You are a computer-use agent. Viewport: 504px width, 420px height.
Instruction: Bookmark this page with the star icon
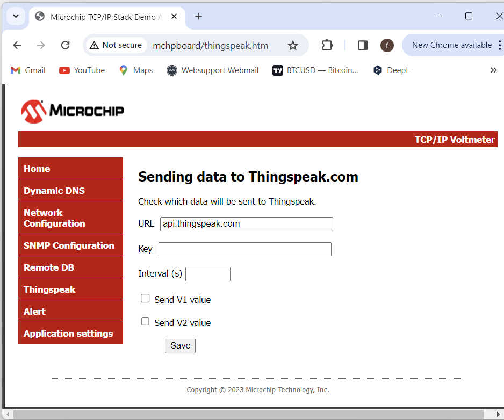(x=292, y=45)
